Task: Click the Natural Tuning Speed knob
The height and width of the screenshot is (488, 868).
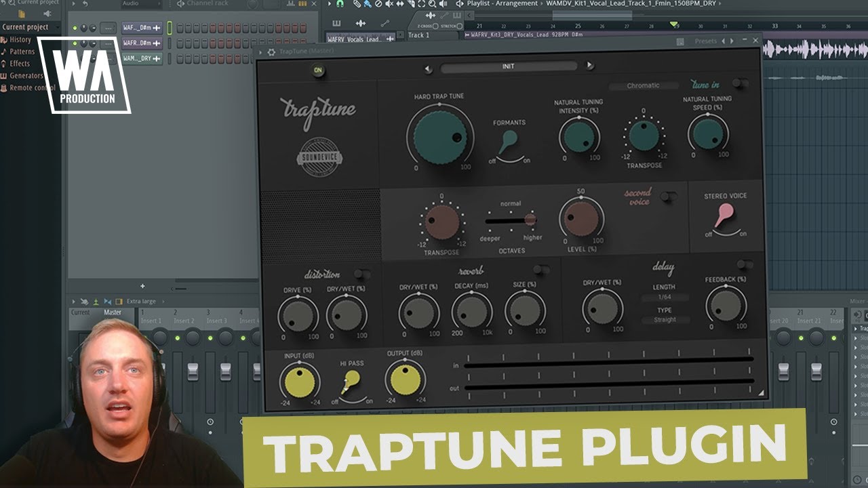Action: click(x=707, y=133)
